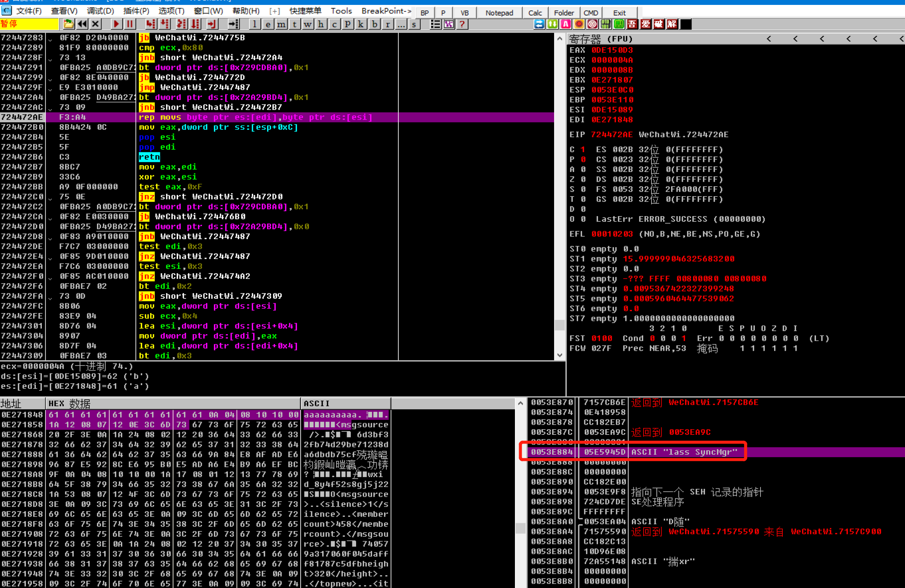The height and width of the screenshot is (588, 905).
Task: Open the appearance options grid icon
Action: (449, 24)
